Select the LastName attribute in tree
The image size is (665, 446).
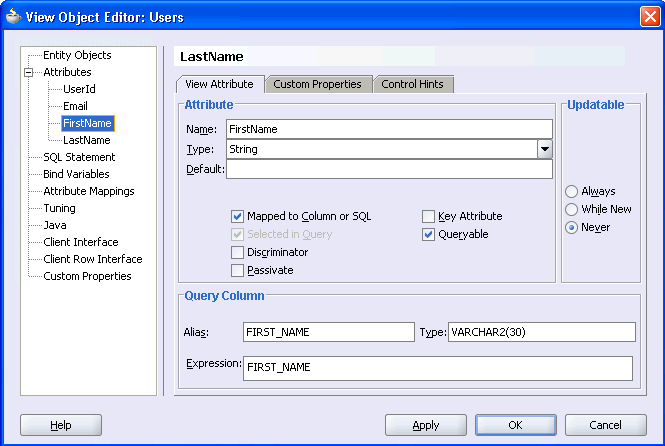pos(87,140)
